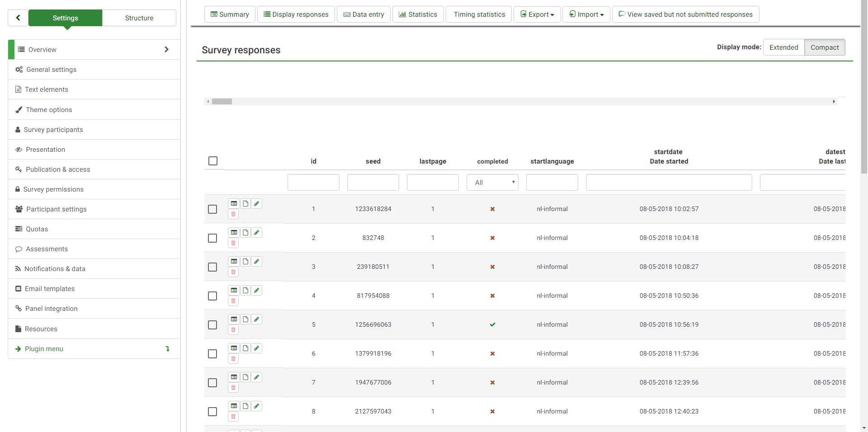868x432 pixels.
Task: Tick the checkbox for response row 1
Action: 212,209
